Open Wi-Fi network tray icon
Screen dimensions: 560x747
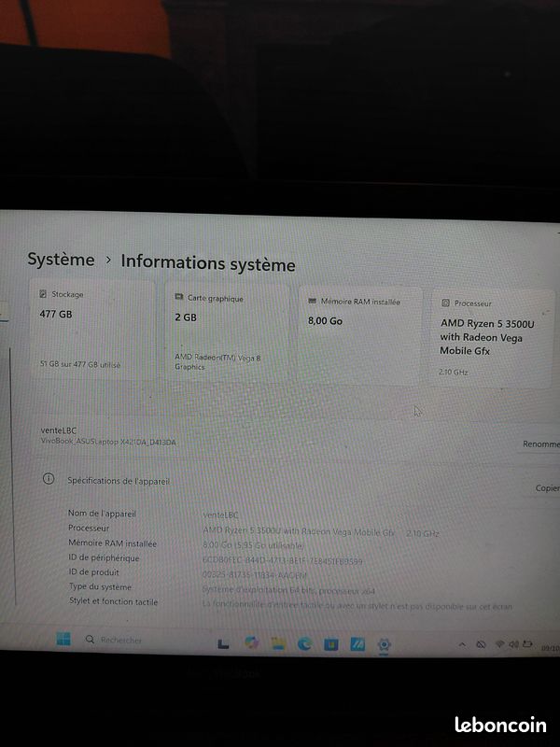coord(499,644)
